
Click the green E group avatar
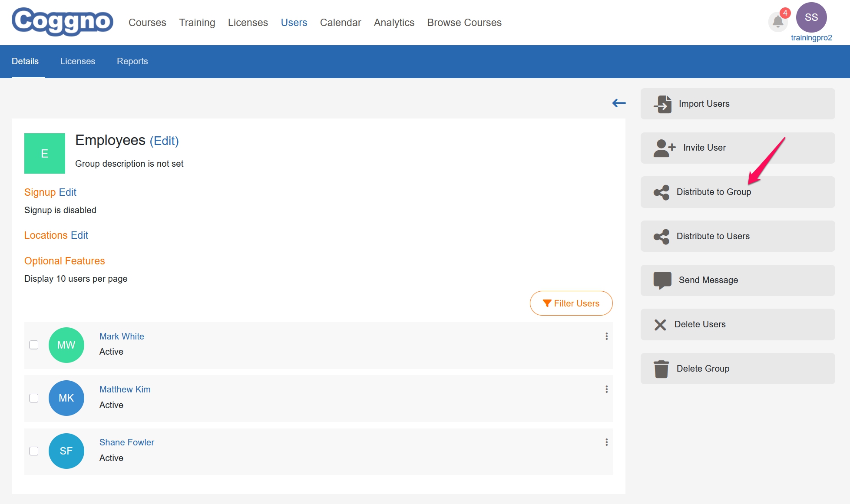(x=45, y=153)
